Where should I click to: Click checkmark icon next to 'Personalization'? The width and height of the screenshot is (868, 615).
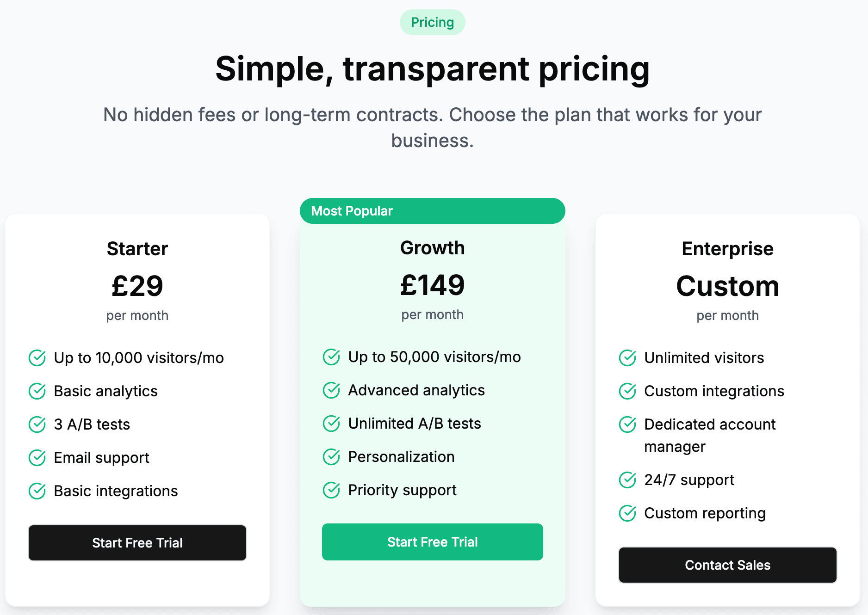(331, 457)
